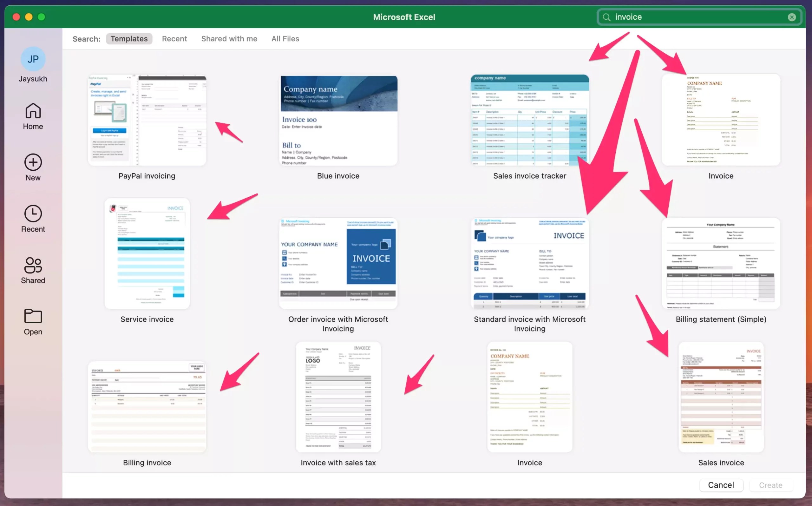
Task: Switch to the Recent search tab
Action: [174, 39]
